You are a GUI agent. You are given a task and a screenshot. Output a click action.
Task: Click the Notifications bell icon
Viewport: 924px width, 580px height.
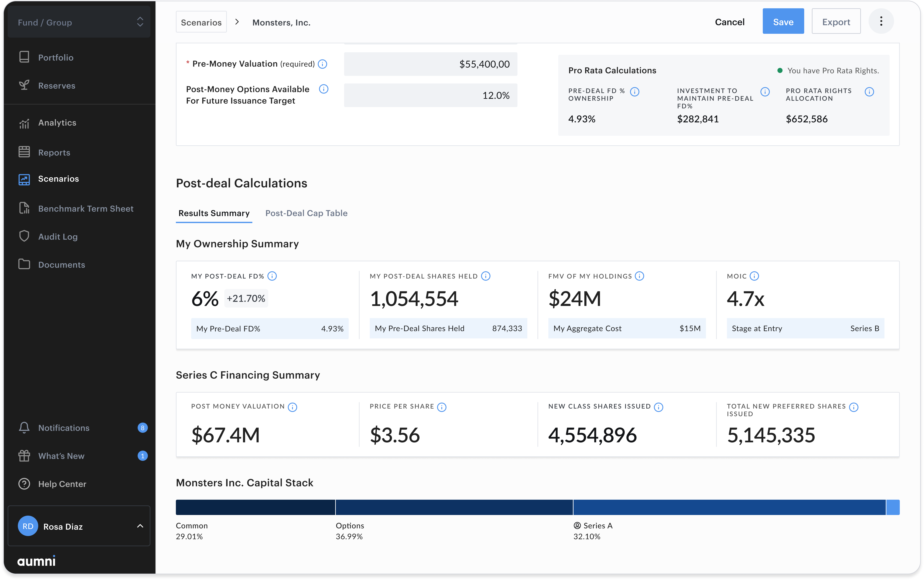point(24,427)
